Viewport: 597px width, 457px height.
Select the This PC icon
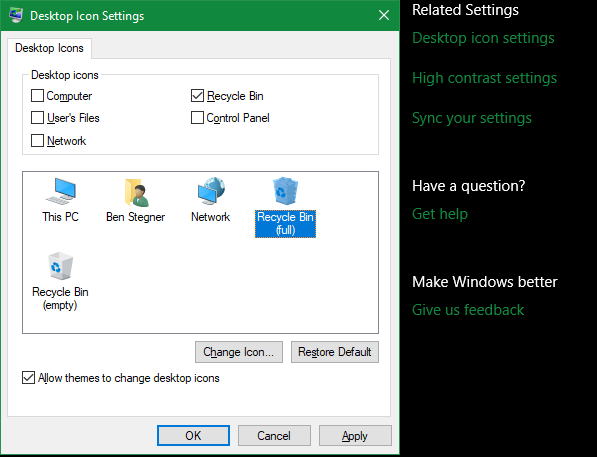[x=61, y=192]
